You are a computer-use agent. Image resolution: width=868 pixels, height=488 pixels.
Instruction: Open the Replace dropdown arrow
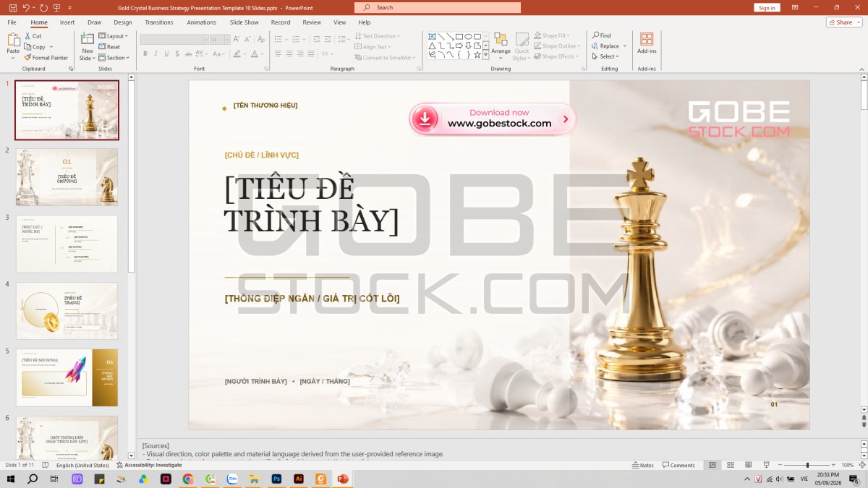coord(625,46)
